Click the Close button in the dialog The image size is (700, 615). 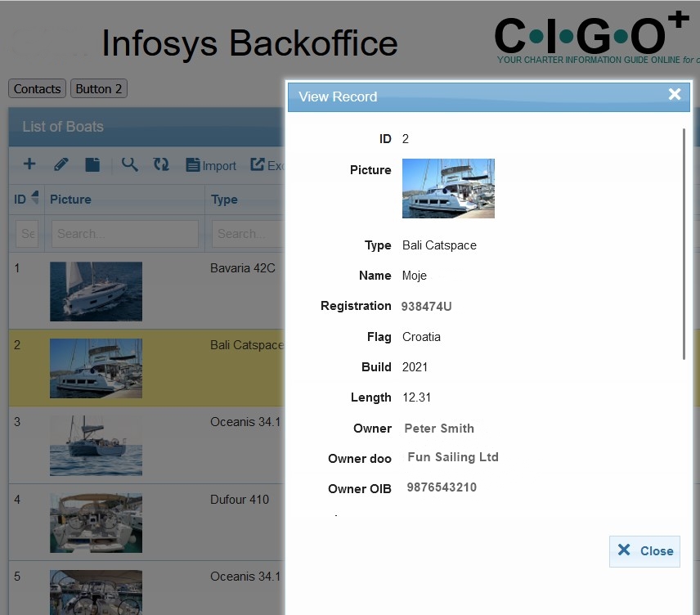click(x=644, y=551)
